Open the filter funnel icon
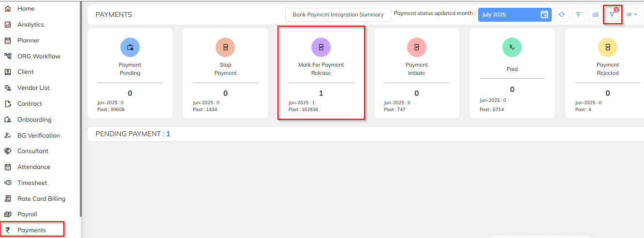 tap(612, 14)
